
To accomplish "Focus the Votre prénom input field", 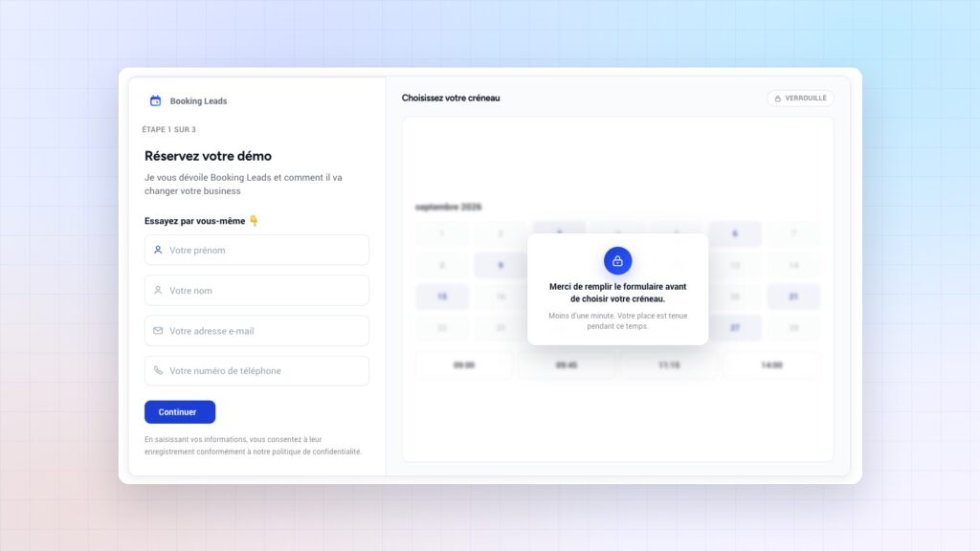I will (256, 250).
